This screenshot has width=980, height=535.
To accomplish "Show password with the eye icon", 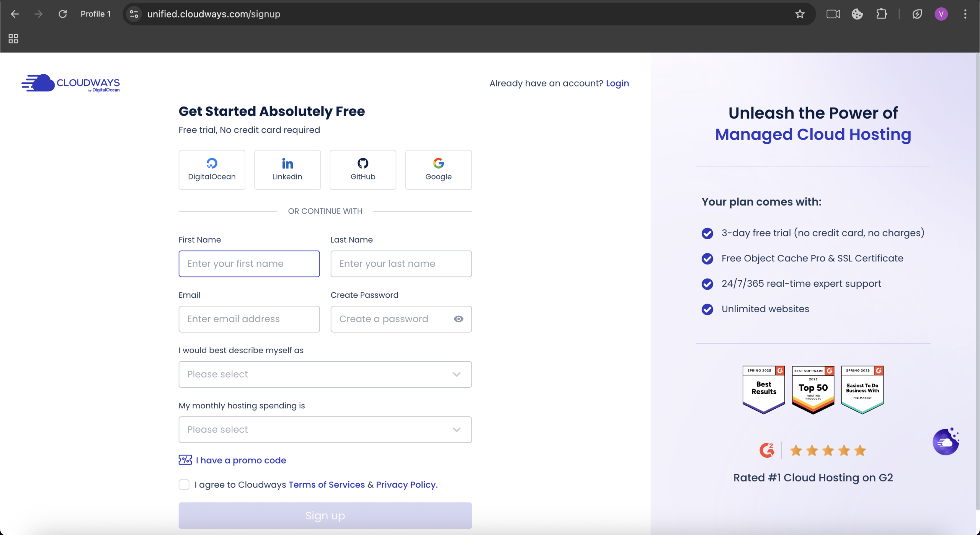I will click(458, 319).
